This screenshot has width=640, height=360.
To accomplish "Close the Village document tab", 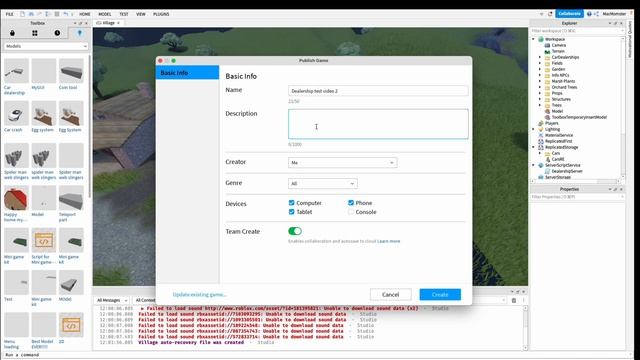I will pos(118,23).
